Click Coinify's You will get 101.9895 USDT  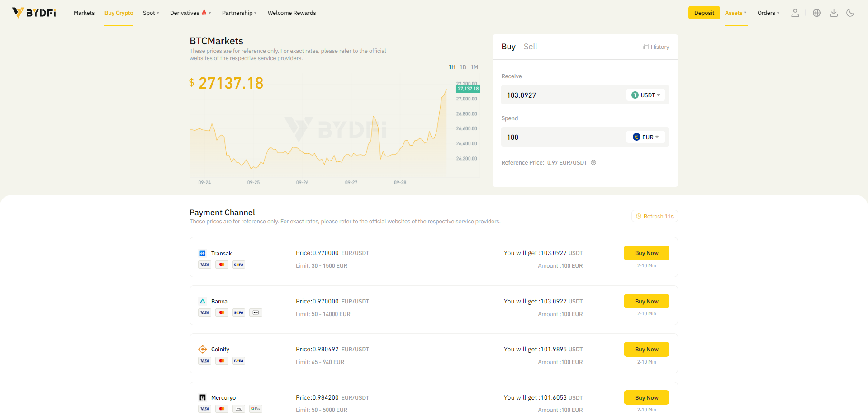click(543, 349)
